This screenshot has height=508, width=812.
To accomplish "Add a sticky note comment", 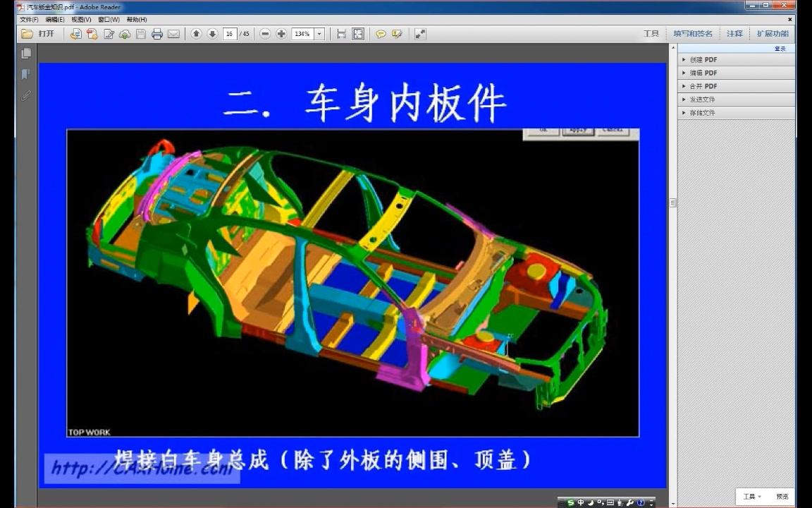I will point(381,33).
